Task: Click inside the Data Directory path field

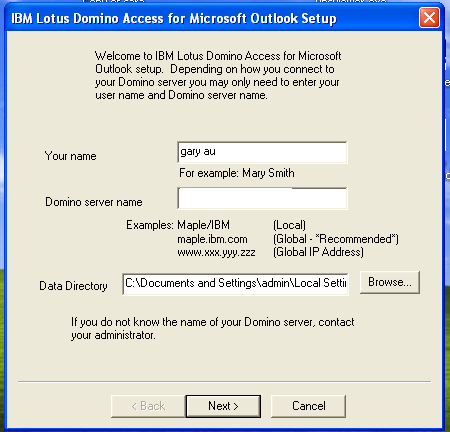Action: pos(235,284)
